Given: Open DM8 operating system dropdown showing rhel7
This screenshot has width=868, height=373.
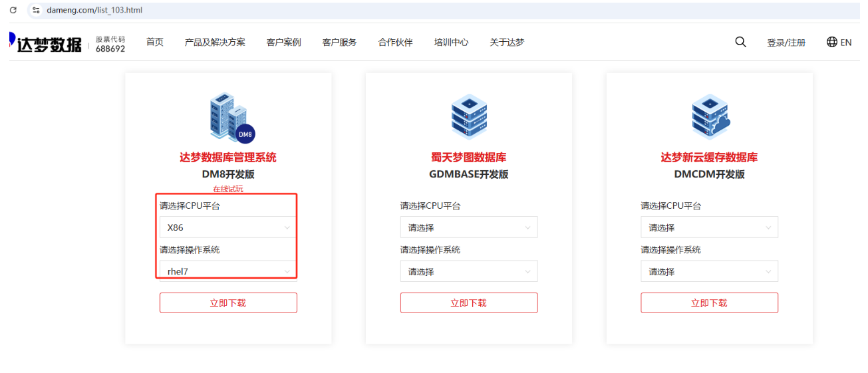Looking at the screenshot, I should point(228,271).
